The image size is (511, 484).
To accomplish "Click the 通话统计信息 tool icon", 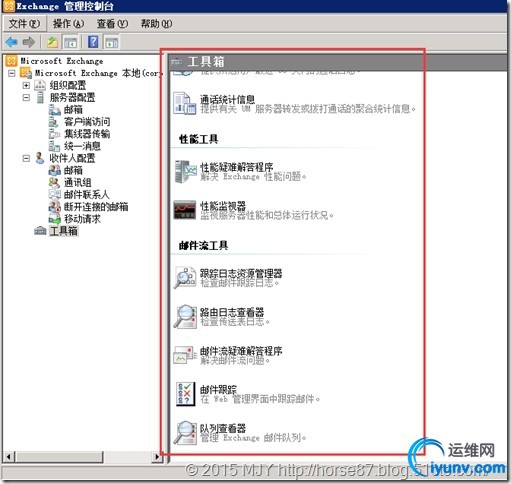I will (184, 103).
